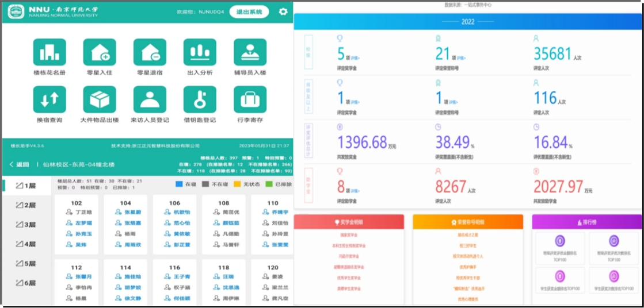Open the 辅导员入楼 counselor entry icon
The height and width of the screenshot is (308, 644).
(x=250, y=52)
